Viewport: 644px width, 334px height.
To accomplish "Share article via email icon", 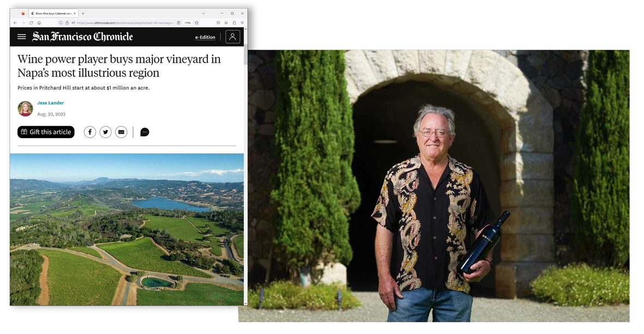I will (x=121, y=132).
